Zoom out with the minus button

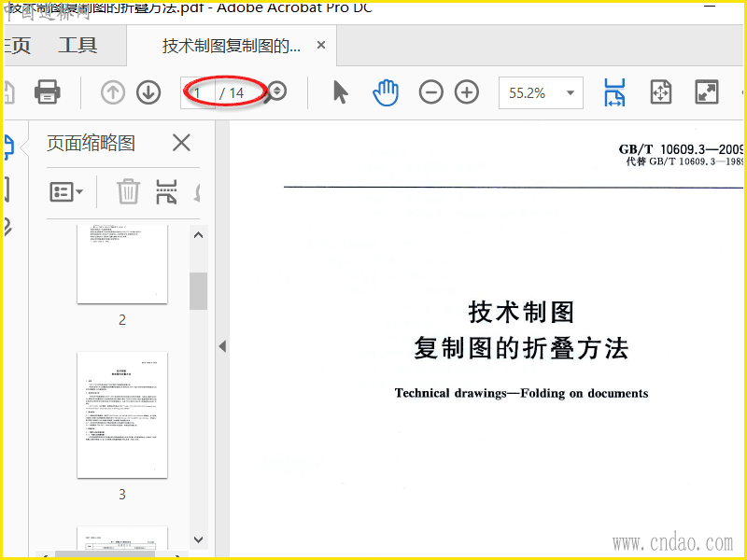pos(431,92)
